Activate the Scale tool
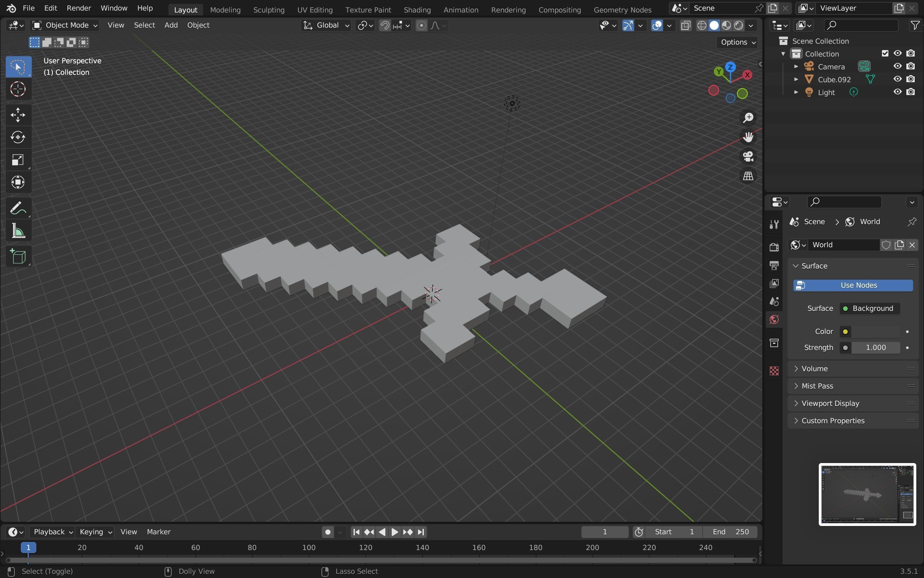 point(18,160)
